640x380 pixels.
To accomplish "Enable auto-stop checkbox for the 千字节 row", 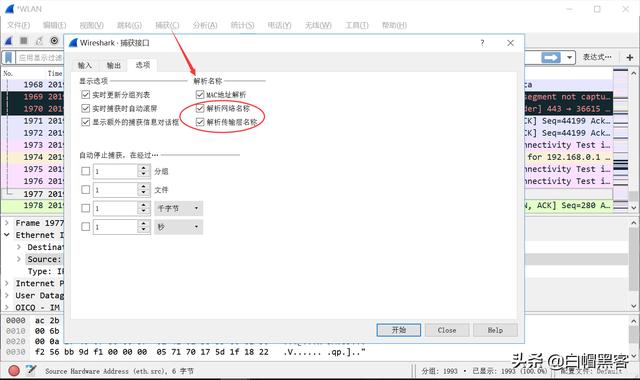I will pyautogui.click(x=85, y=208).
